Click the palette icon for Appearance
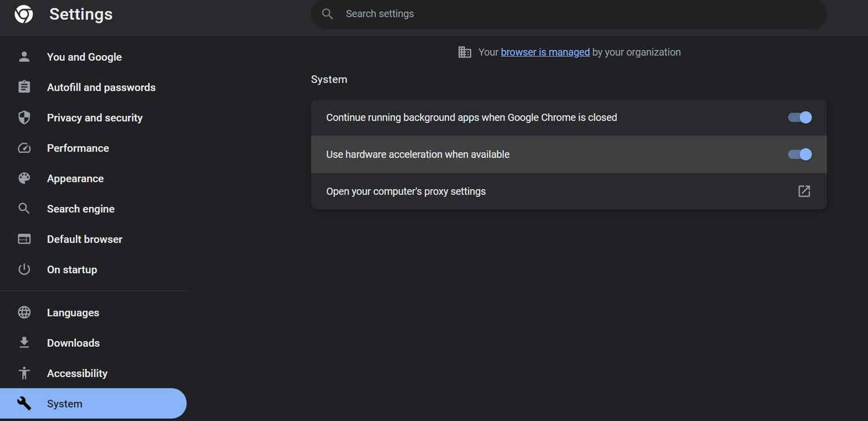Image resolution: width=868 pixels, height=421 pixels. [24, 178]
